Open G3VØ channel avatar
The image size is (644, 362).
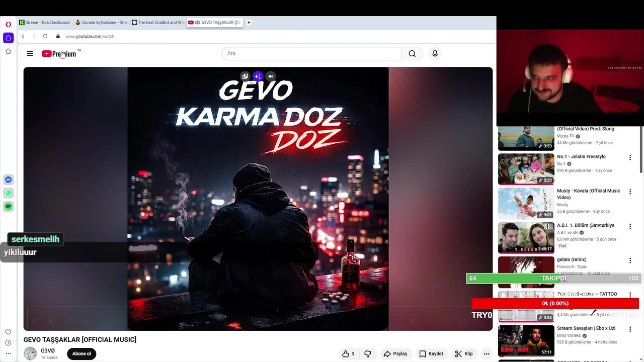30,353
